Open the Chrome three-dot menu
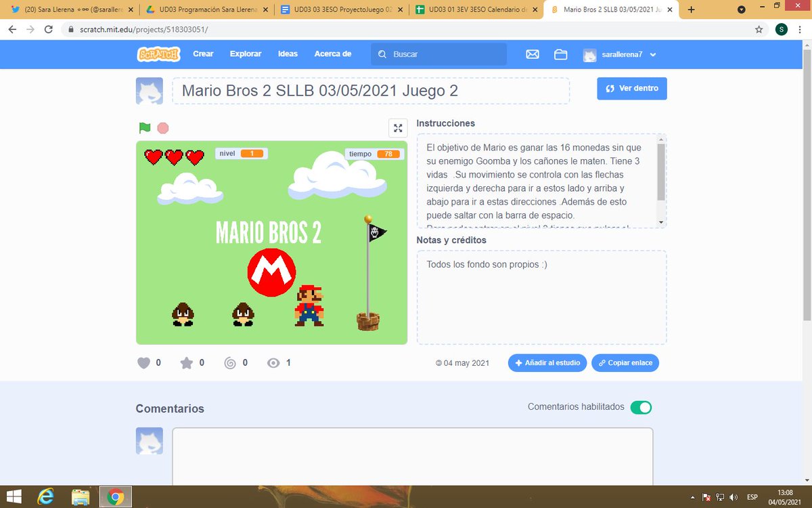The image size is (812, 508). [x=800, y=30]
